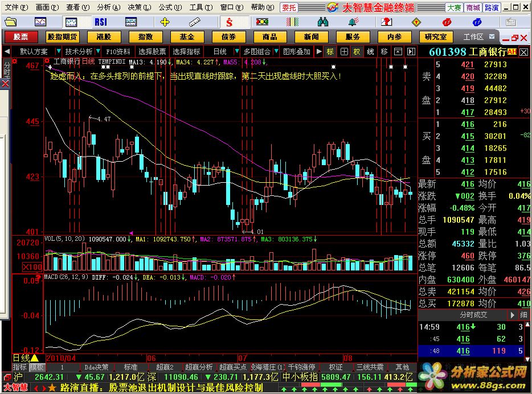Click the 选择股票 button
This screenshot has width=532, height=394.
pyautogui.click(x=152, y=52)
